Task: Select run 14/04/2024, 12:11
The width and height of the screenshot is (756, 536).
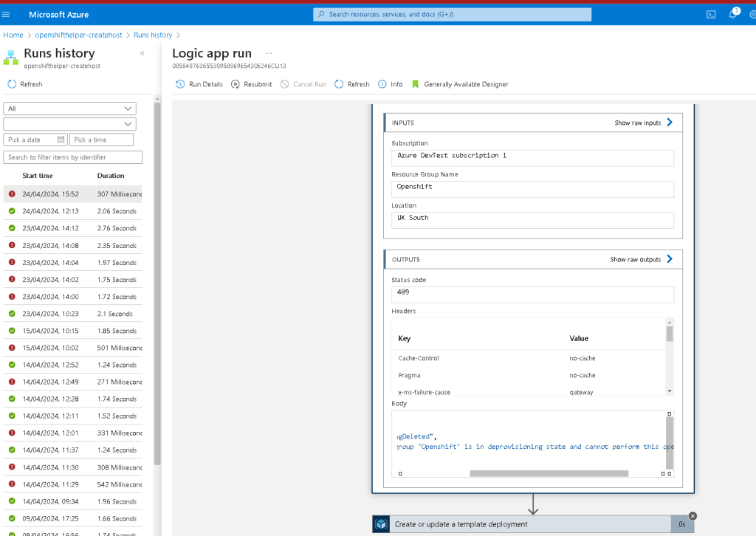Action: (x=73, y=416)
